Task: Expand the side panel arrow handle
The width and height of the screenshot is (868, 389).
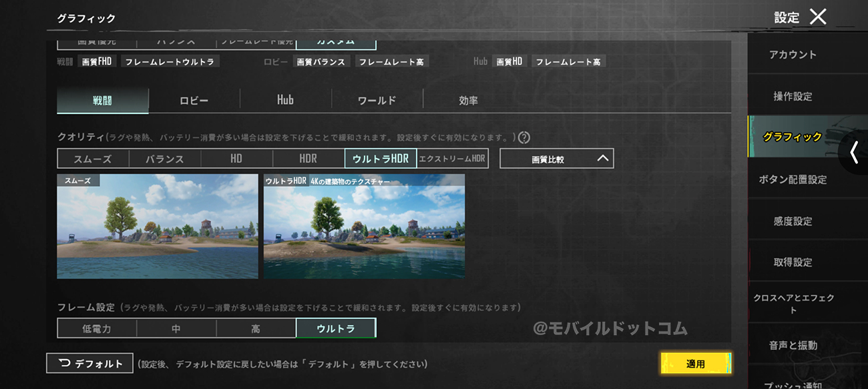Action: (854, 153)
